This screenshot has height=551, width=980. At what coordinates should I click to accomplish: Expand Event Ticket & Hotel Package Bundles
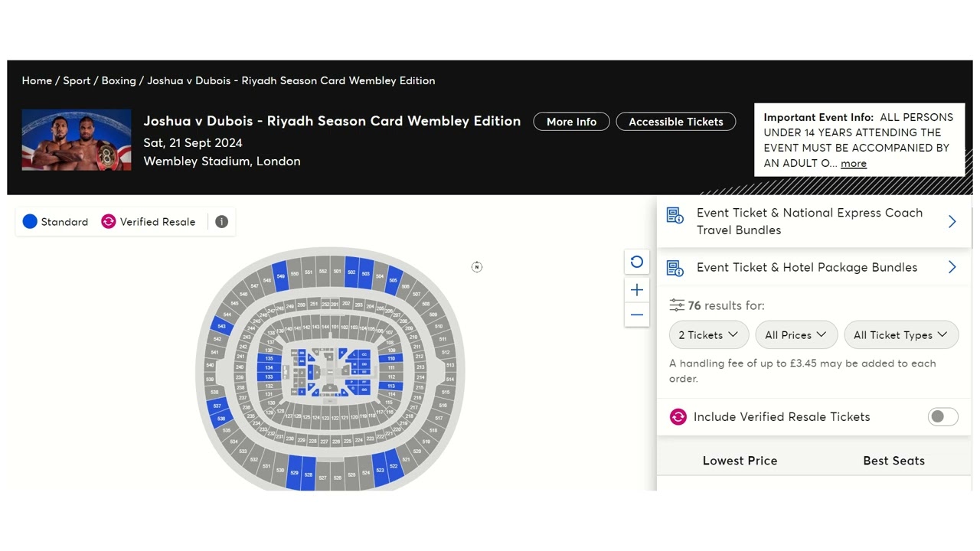click(x=952, y=267)
